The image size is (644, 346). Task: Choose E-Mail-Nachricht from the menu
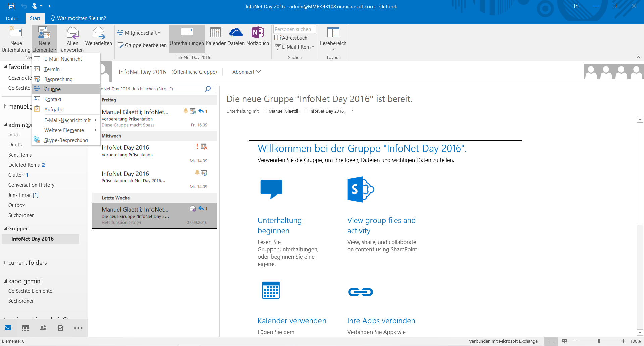click(66, 59)
